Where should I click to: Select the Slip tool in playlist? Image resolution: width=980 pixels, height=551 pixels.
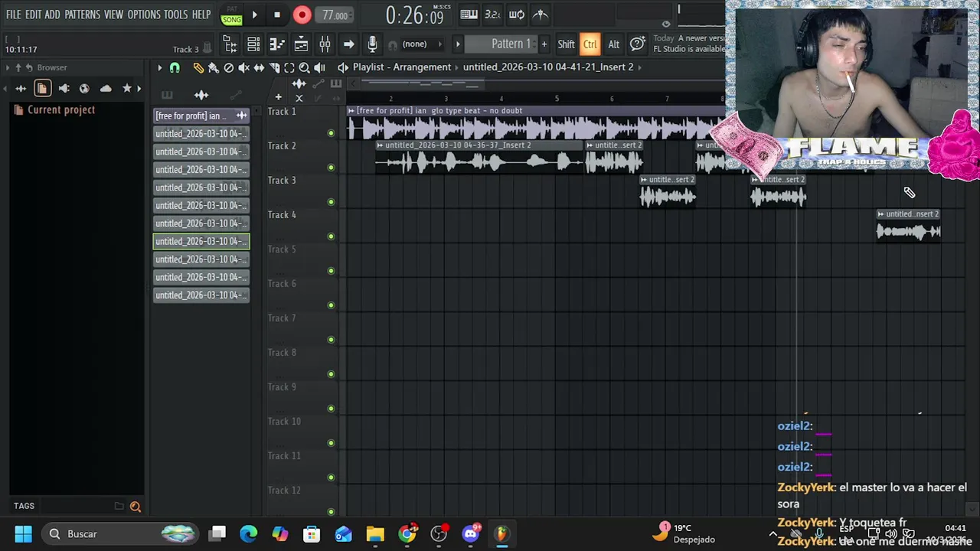click(259, 68)
